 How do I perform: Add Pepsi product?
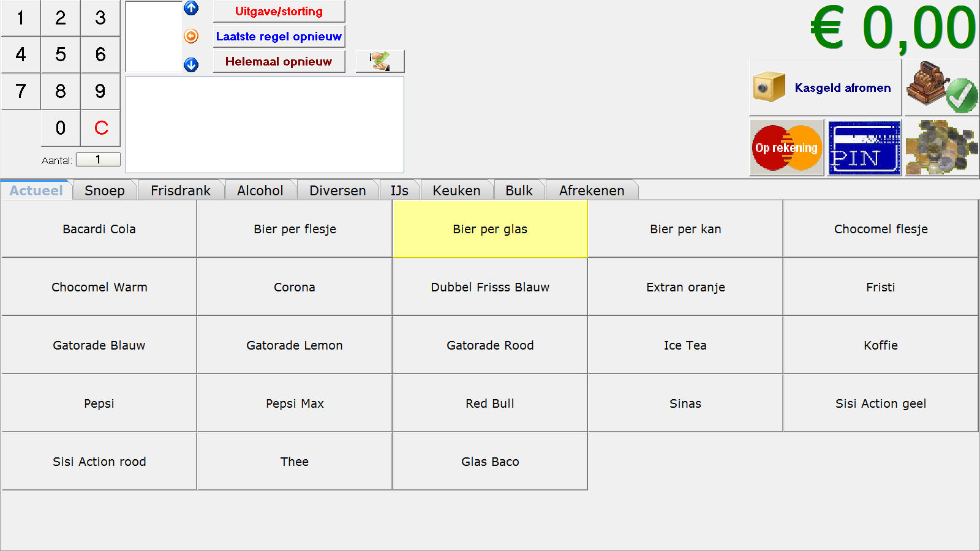click(x=99, y=403)
